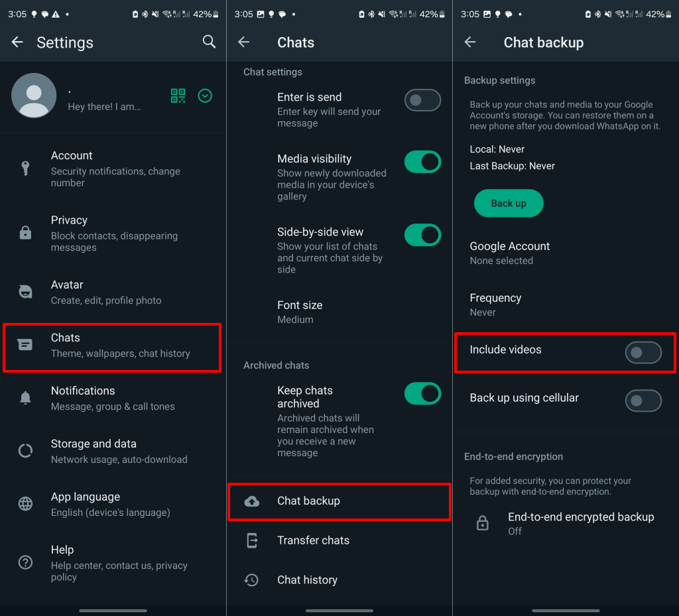Tap the profile avatar picture
This screenshot has width=679, height=616.
(x=34, y=95)
